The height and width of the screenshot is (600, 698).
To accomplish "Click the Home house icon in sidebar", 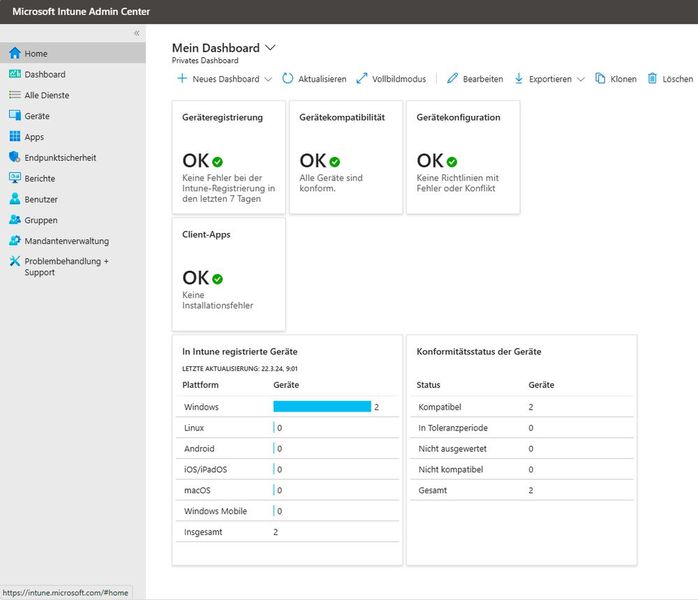I will pyautogui.click(x=15, y=53).
